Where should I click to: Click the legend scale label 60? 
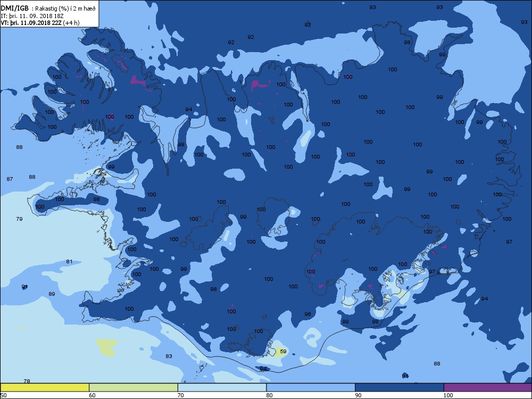(x=92, y=395)
